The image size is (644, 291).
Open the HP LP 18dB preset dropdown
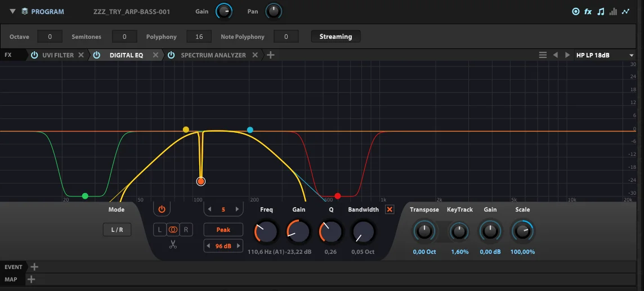point(605,55)
